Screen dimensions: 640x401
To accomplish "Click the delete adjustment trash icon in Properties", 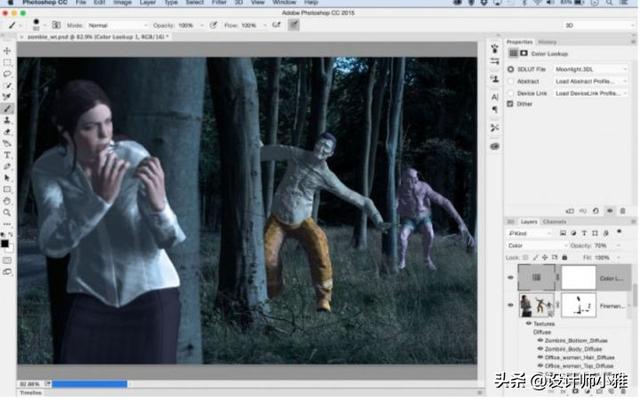I will tap(624, 211).
